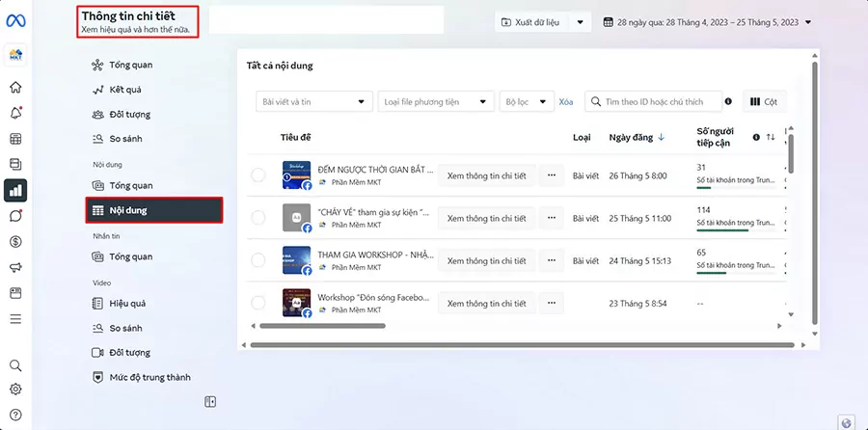Open the "Bài viết và tin" dropdown

[313, 101]
